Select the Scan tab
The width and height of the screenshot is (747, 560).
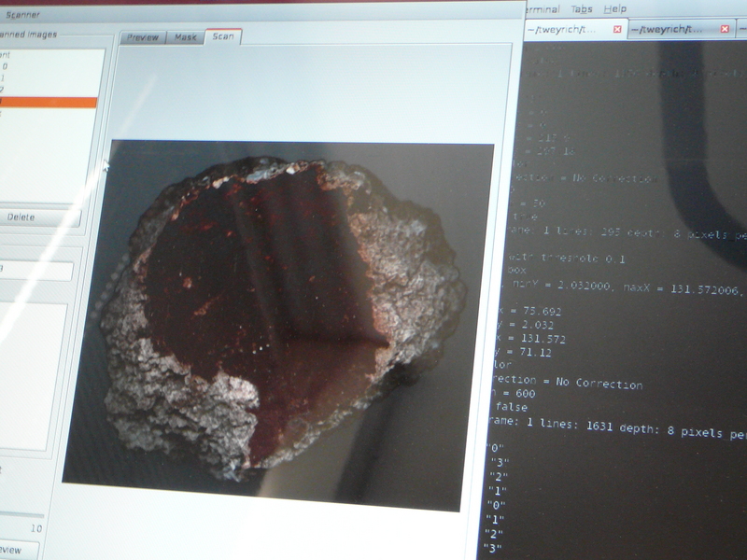223,36
